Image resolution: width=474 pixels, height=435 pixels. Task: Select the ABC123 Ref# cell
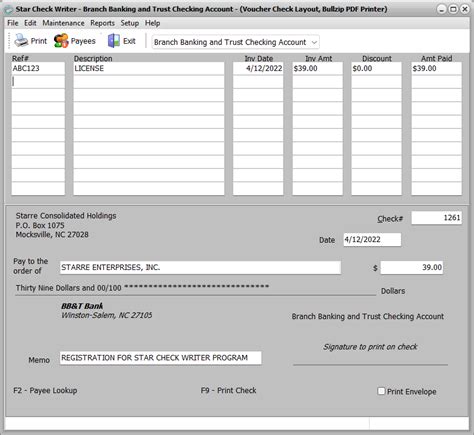point(38,68)
